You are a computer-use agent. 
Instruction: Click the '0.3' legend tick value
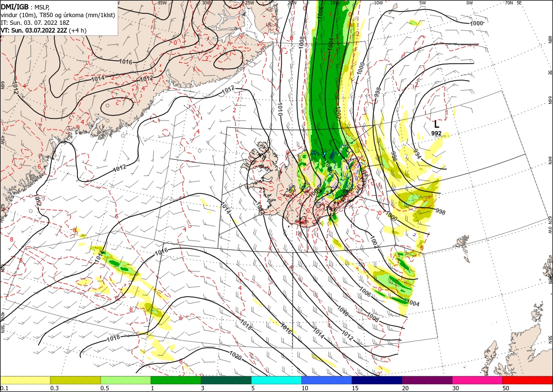click(x=54, y=388)
